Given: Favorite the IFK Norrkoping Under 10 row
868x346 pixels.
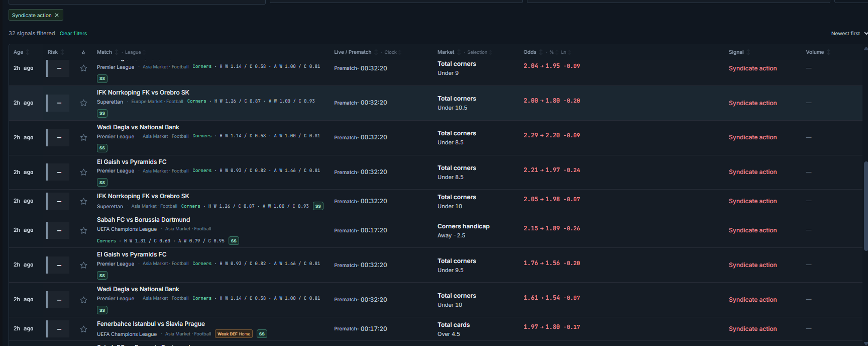Looking at the screenshot, I should (83, 202).
